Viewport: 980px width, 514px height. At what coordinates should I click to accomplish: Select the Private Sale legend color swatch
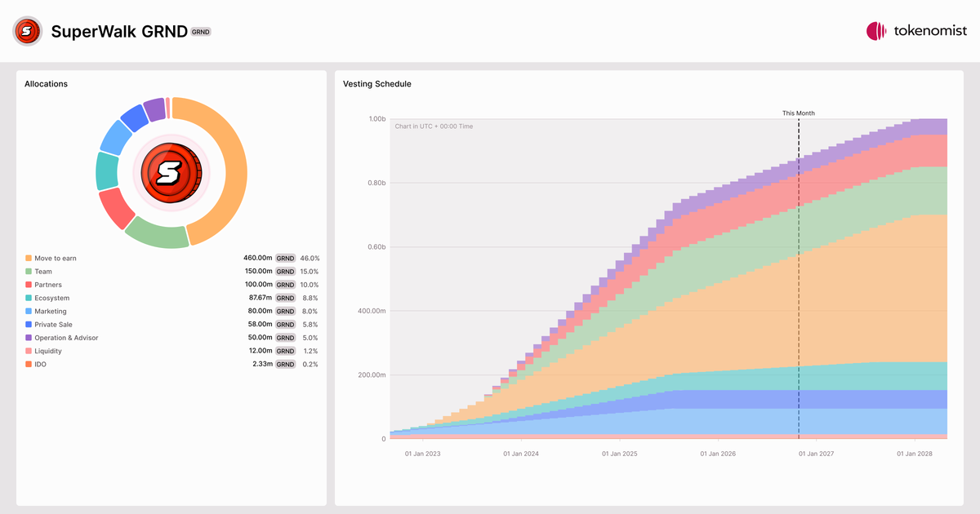tap(29, 324)
